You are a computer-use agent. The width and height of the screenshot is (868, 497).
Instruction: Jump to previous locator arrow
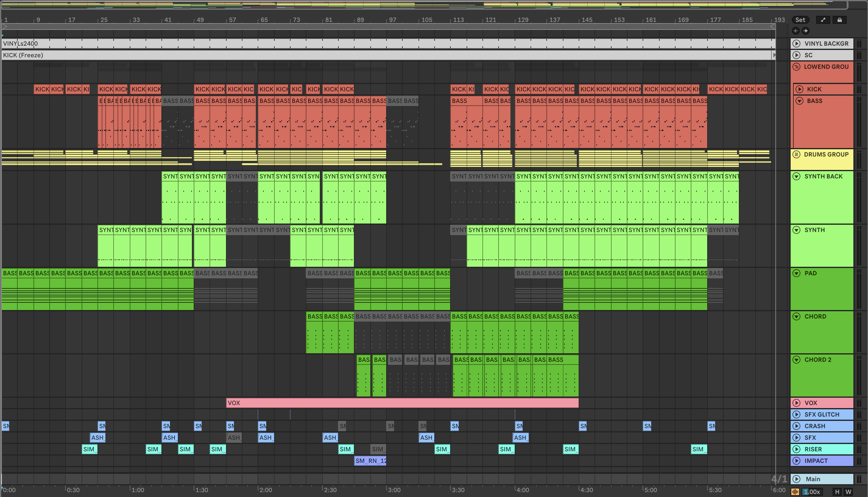[796, 31]
